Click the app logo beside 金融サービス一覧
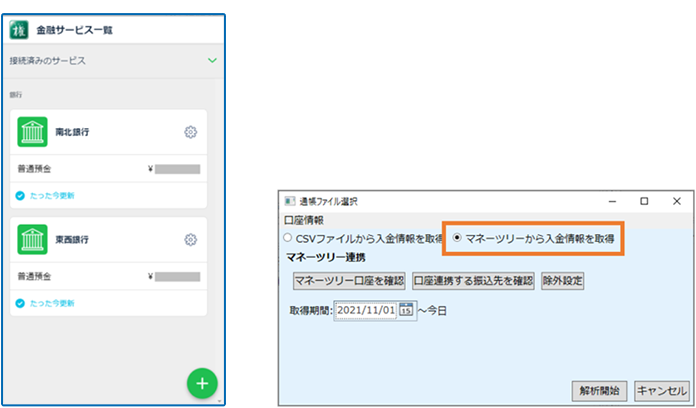The height and width of the screenshot is (408, 696). [x=19, y=29]
